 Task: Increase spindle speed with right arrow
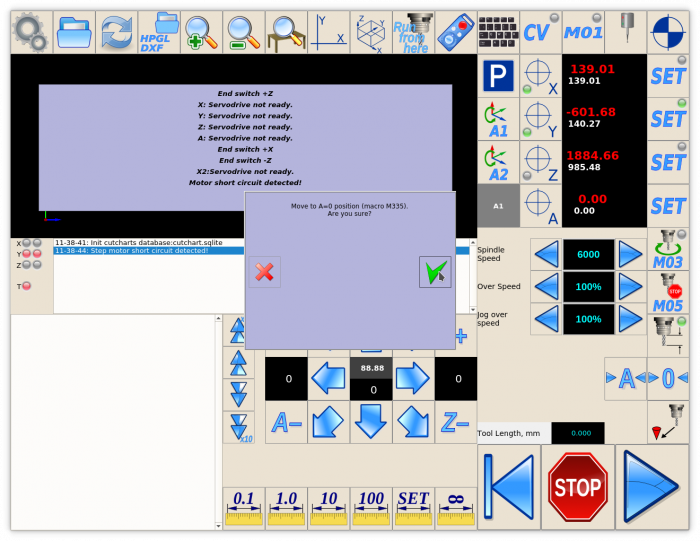[x=629, y=255]
